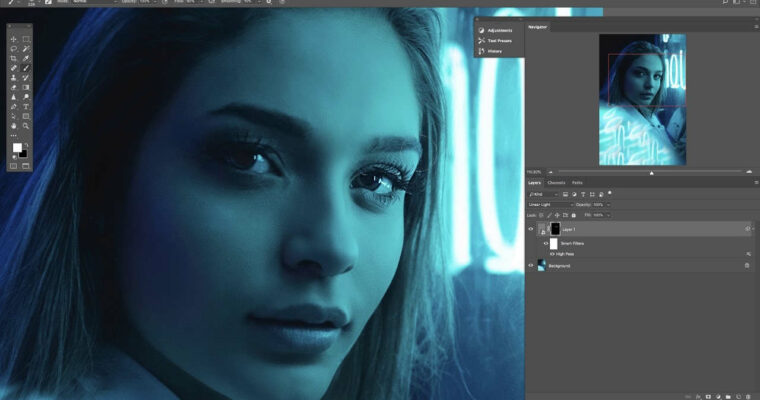Open the Fill value dropdown

point(608,215)
